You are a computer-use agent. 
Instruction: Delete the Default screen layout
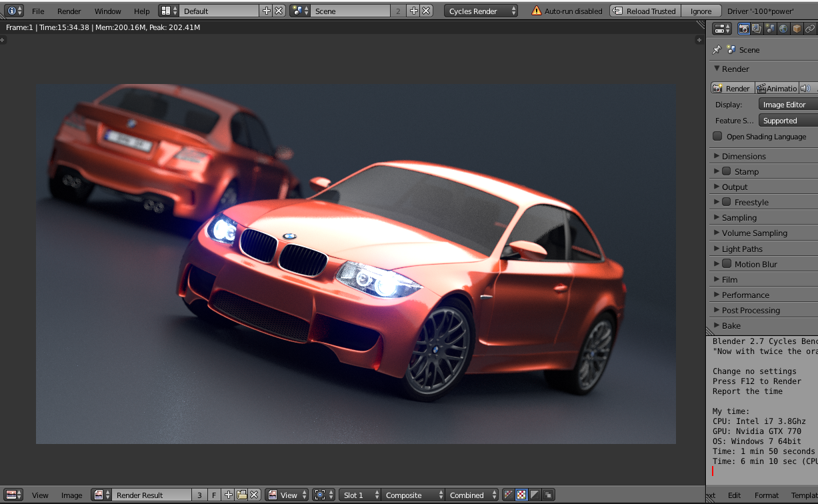pos(279,11)
